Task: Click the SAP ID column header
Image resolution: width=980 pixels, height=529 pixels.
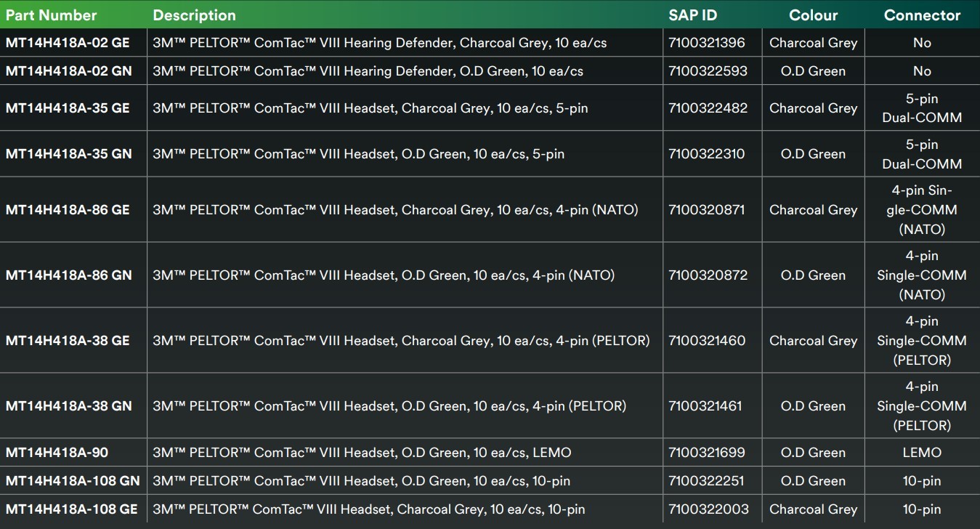Action: pos(693,15)
